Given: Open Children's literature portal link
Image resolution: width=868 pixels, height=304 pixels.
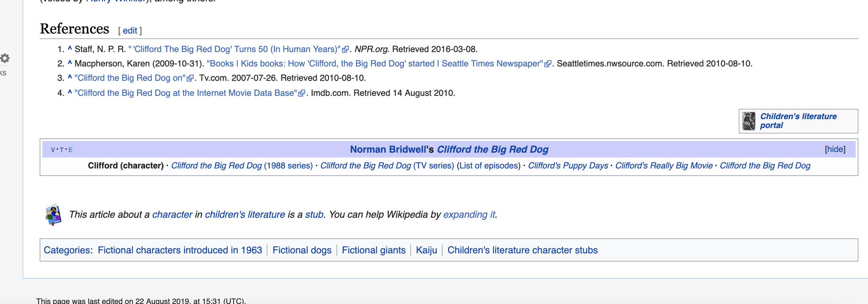Looking at the screenshot, I should point(798,121).
